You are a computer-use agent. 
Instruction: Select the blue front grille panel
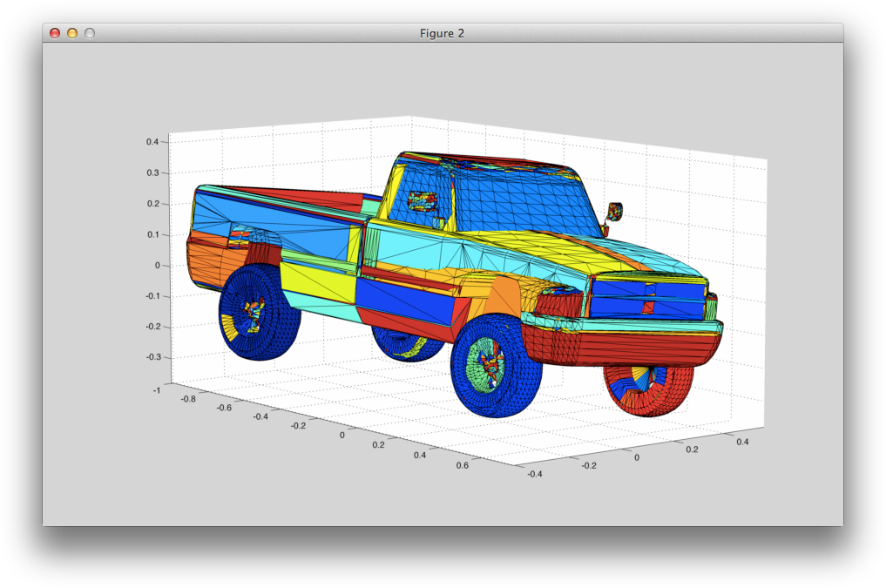[x=648, y=296]
